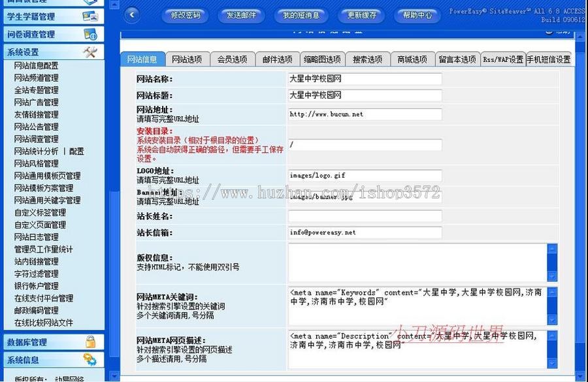Open 我的短消息
Image resolution: width=588 pixels, height=382 pixels.
(301, 16)
